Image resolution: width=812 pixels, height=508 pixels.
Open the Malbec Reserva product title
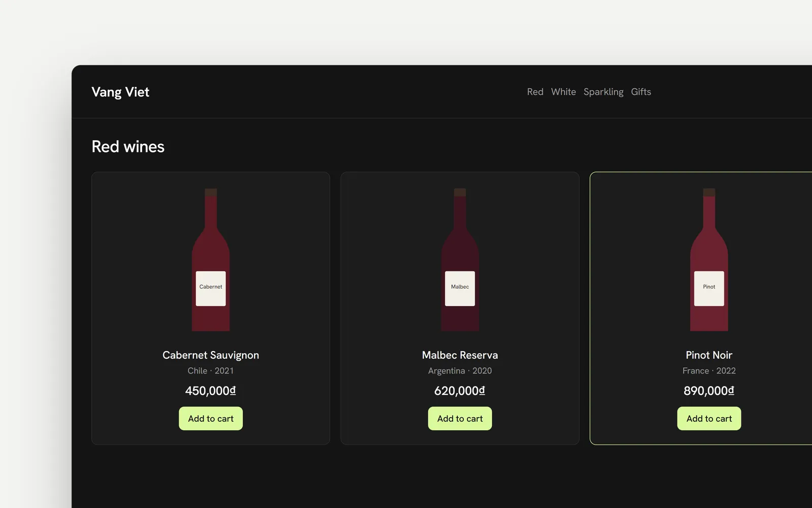click(460, 355)
